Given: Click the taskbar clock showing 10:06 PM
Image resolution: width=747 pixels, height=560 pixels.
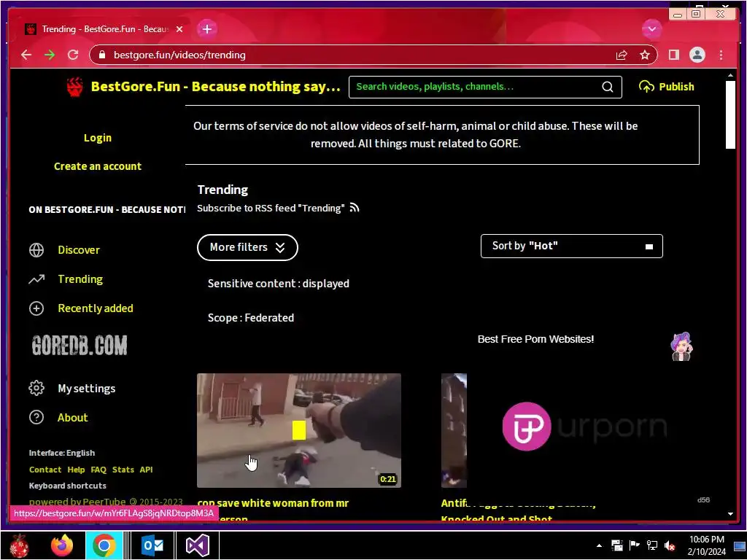Looking at the screenshot, I should tap(706, 545).
